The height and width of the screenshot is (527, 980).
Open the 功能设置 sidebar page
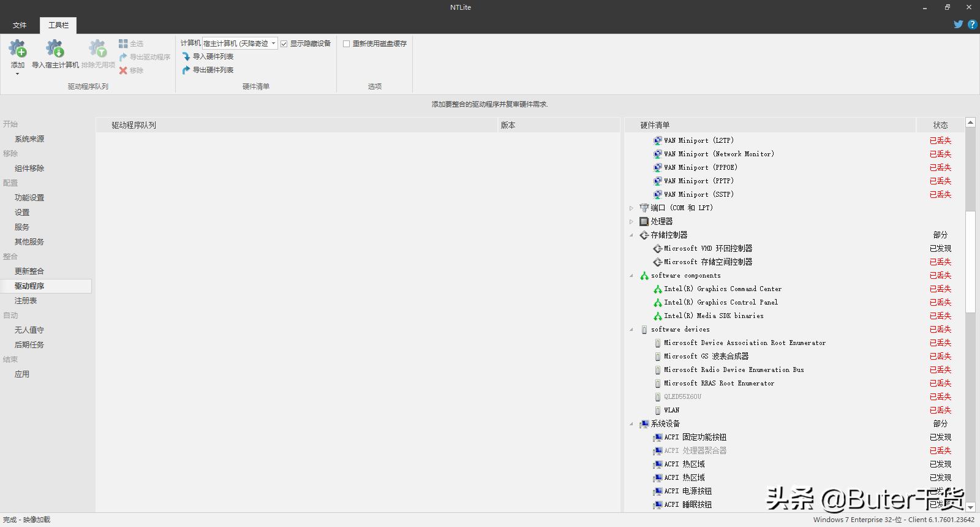29,198
